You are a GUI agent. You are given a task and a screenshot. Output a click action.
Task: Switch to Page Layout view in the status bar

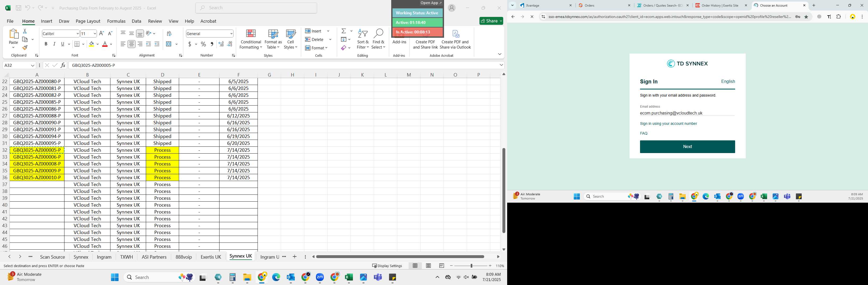428,266
